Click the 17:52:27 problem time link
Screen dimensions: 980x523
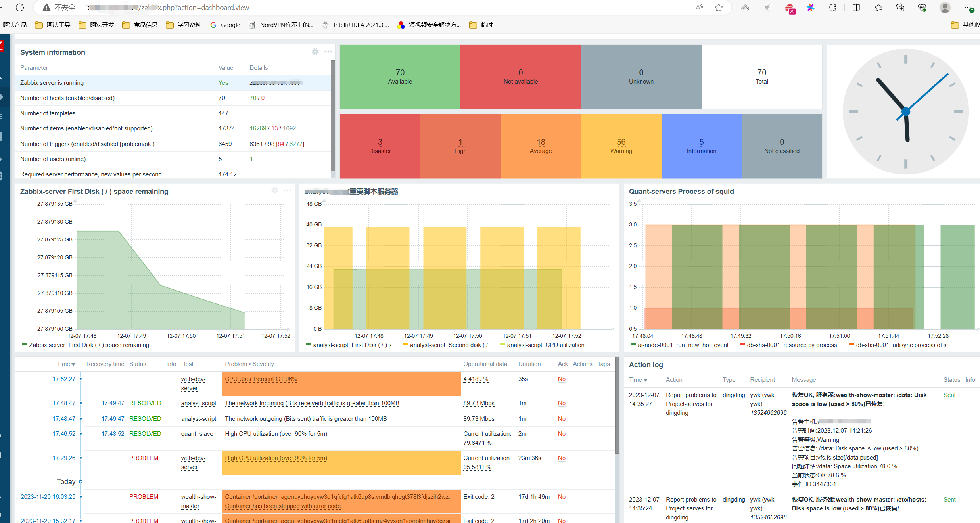(64, 379)
